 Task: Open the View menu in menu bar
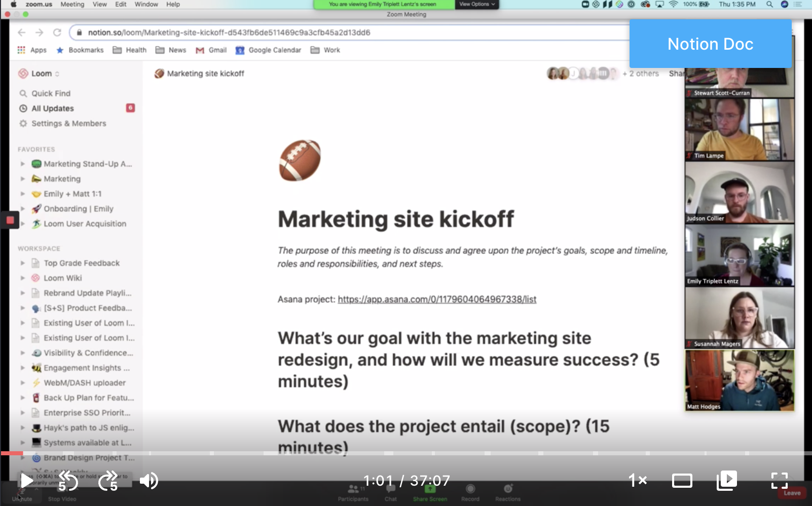[99, 4]
